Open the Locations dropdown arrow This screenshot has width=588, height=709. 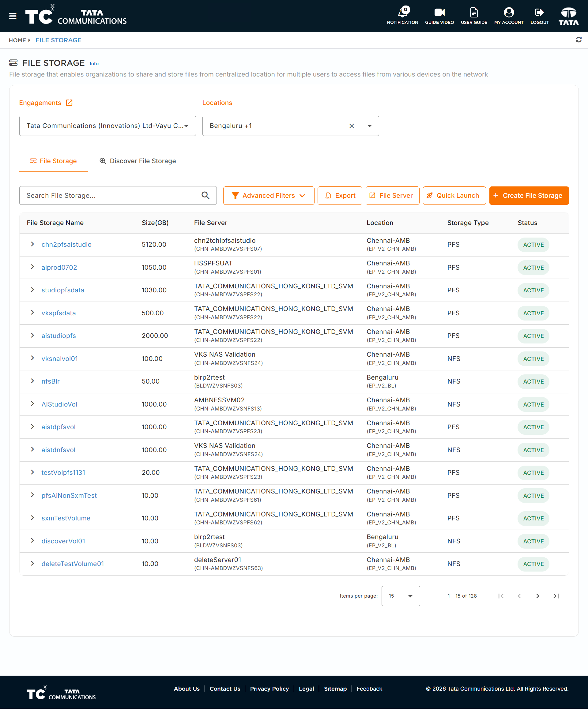coord(369,126)
